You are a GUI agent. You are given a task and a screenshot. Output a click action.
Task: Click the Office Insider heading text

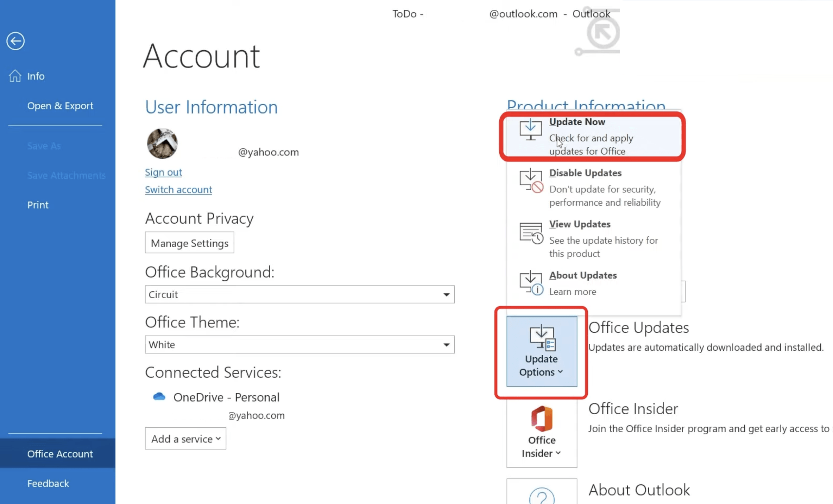point(633,409)
